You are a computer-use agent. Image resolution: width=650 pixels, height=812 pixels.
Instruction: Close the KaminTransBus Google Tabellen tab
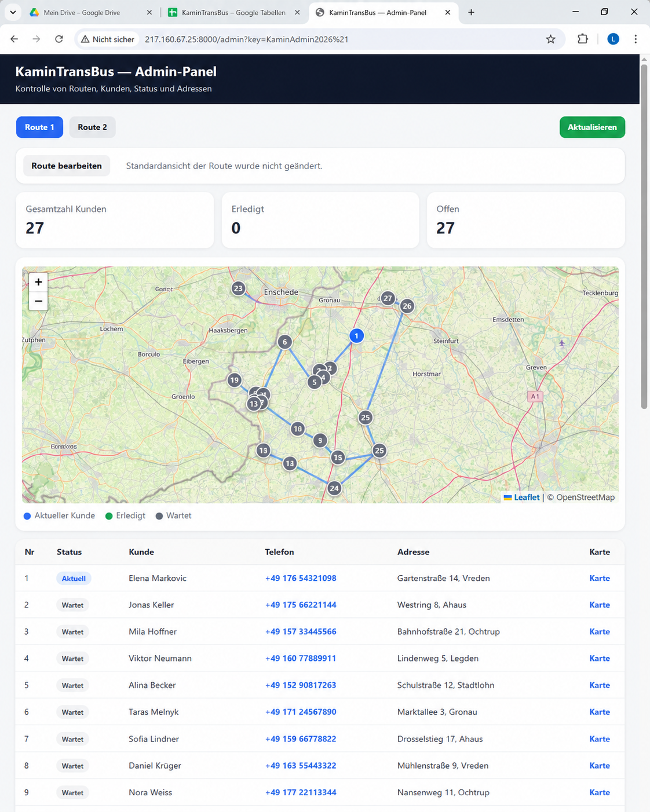pos(297,12)
